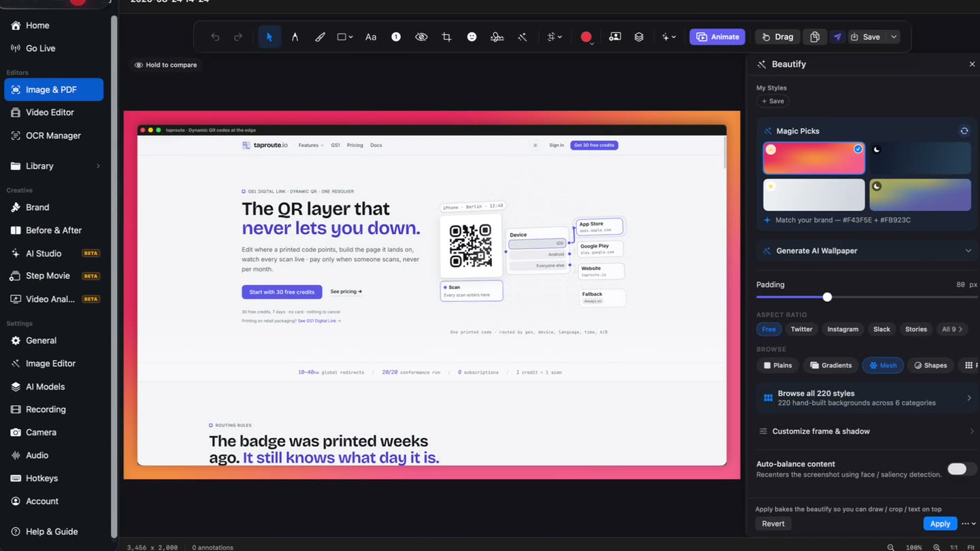Click the redo arrow in the toolbar

[x=238, y=37]
